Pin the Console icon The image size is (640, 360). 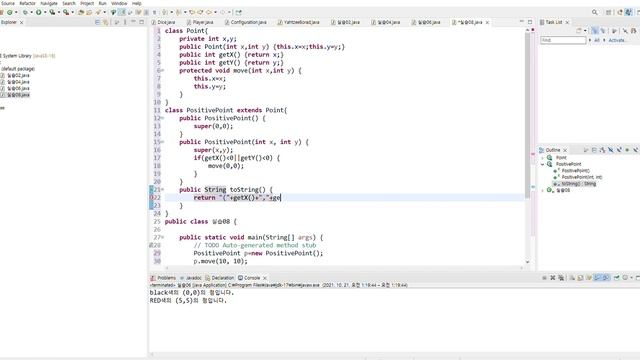point(617,278)
